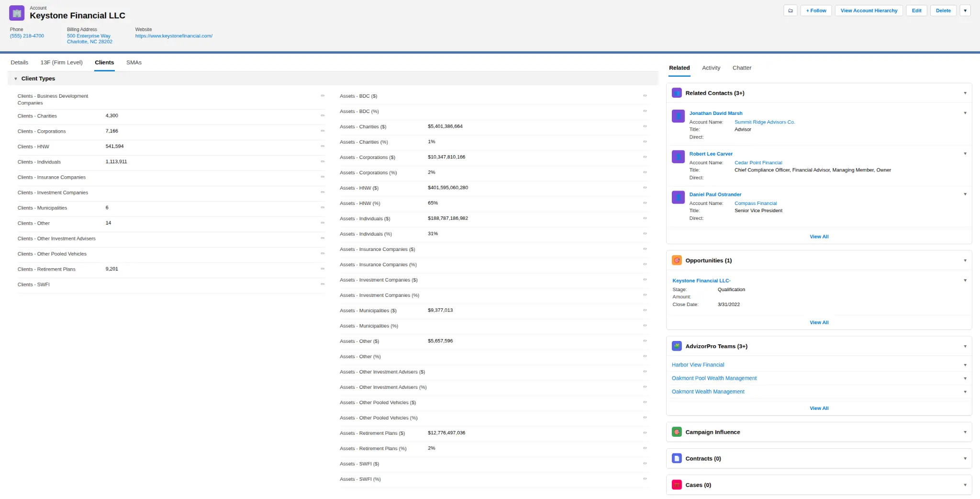The image size is (980, 499).
Task: Click the 1,113,911 Clients - Individuals value
Action: pos(116,162)
